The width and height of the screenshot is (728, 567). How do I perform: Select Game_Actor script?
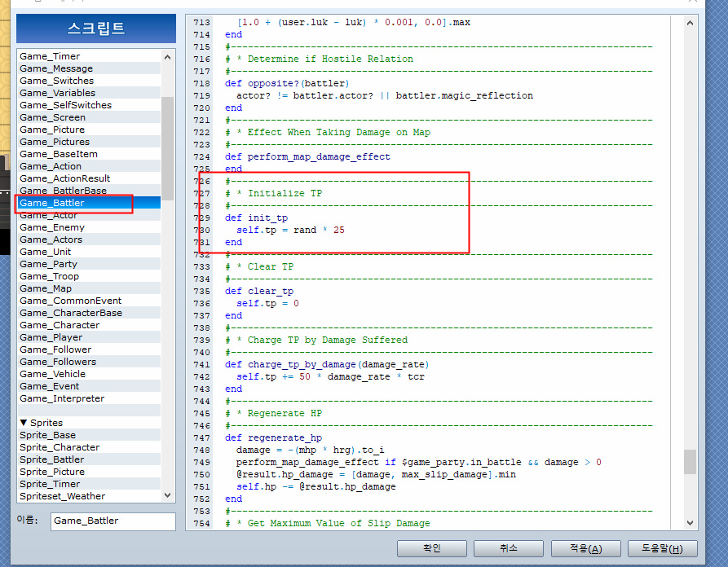pos(89,215)
